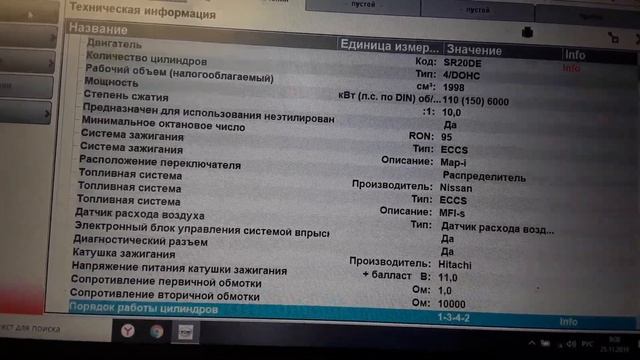The height and width of the screenshot is (360, 640).
Task: Click the Nissan manufacturer value
Action: tap(456, 188)
